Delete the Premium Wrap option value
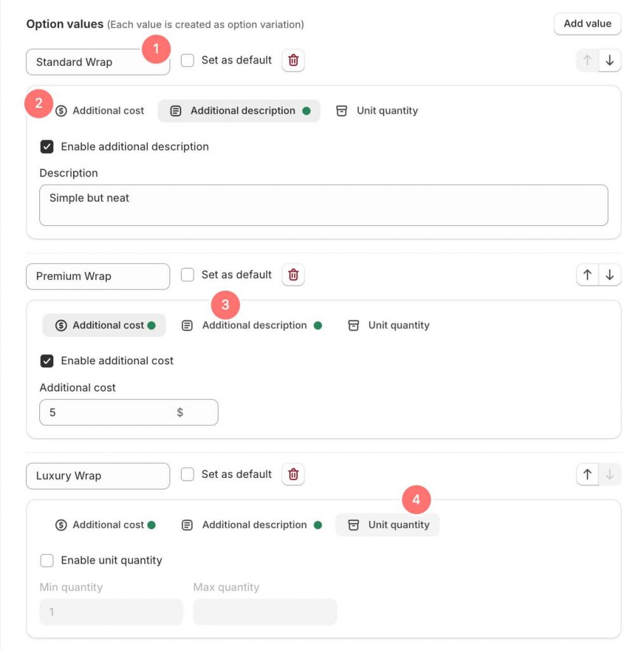Image resolution: width=644 pixels, height=650 pixels. tap(293, 275)
